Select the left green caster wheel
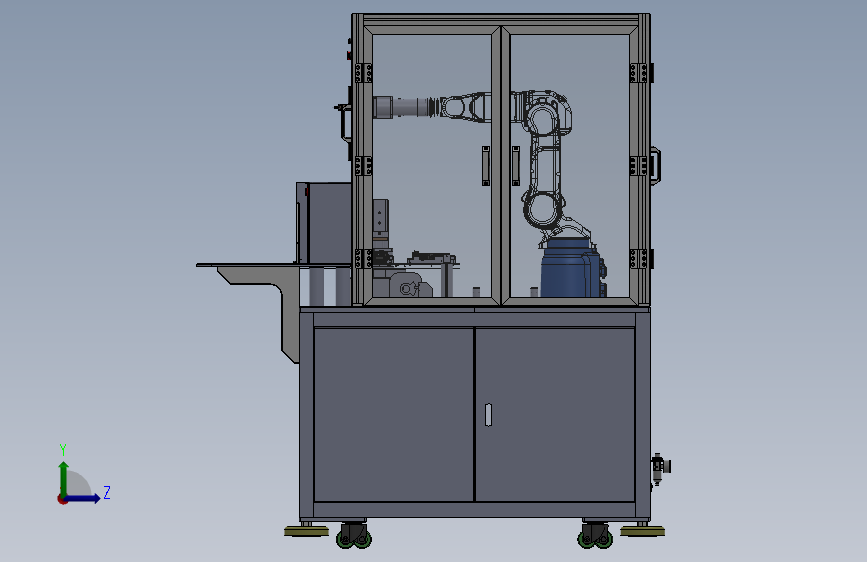 pyautogui.click(x=354, y=535)
